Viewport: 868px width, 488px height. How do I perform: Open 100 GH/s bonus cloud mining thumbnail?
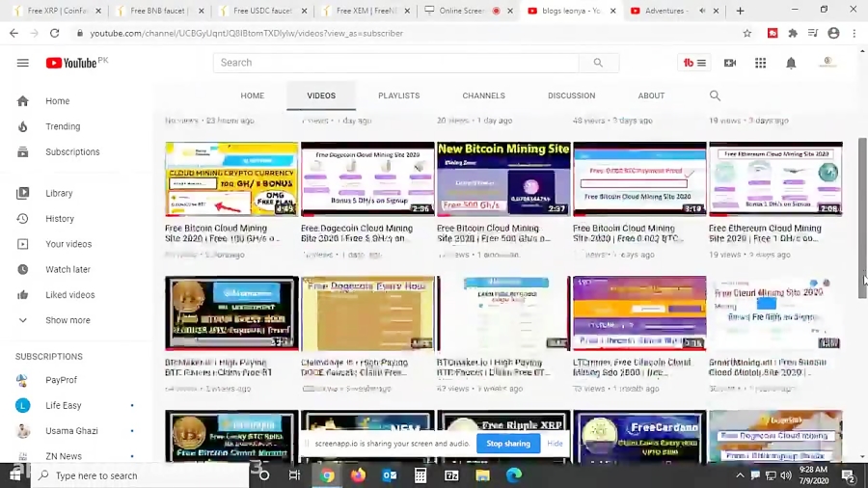[231, 179]
